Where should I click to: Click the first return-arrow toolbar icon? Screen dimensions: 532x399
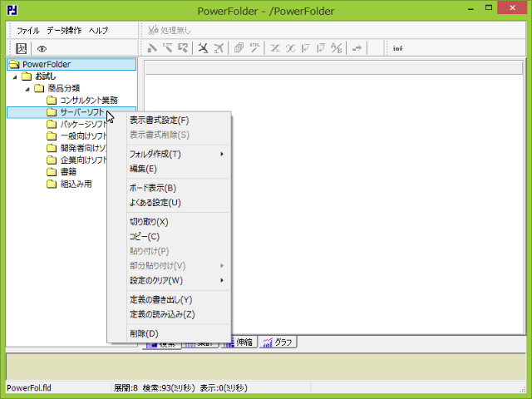tap(305, 48)
